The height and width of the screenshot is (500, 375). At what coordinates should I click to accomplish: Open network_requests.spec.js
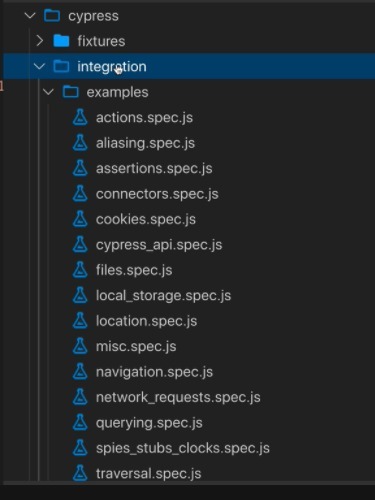pyautogui.click(x=178, y=397)
